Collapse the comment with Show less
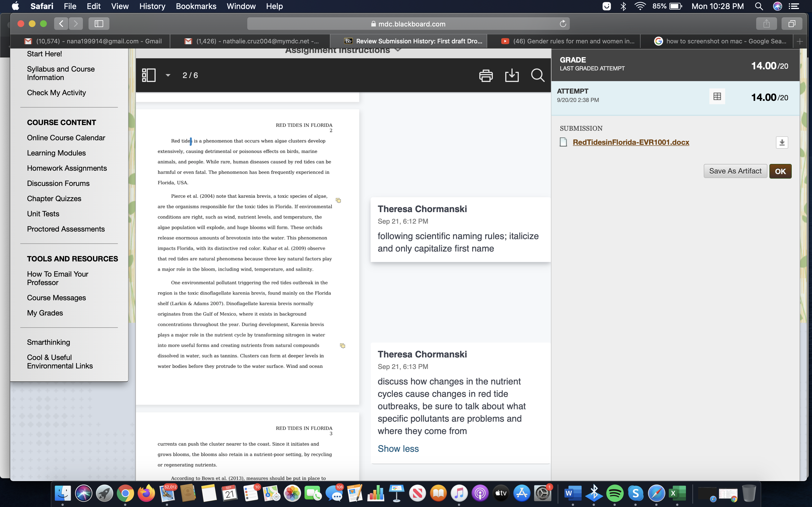 (x=398, y=448)
